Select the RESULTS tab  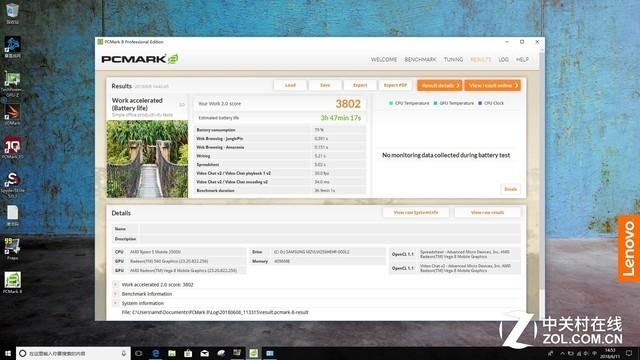[480, 60]
